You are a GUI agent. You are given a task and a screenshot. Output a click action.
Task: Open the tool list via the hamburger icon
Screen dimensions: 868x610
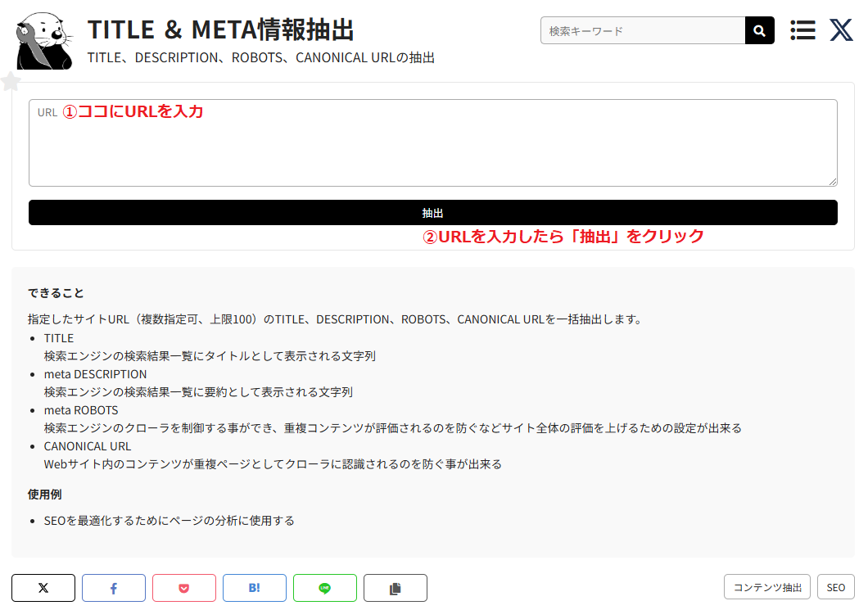coord(802,30)
